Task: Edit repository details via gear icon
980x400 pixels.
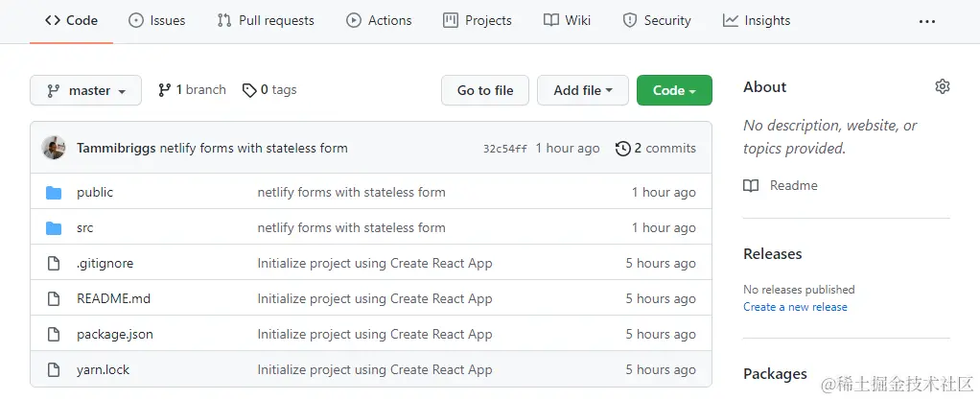Action: click(943, 86)
